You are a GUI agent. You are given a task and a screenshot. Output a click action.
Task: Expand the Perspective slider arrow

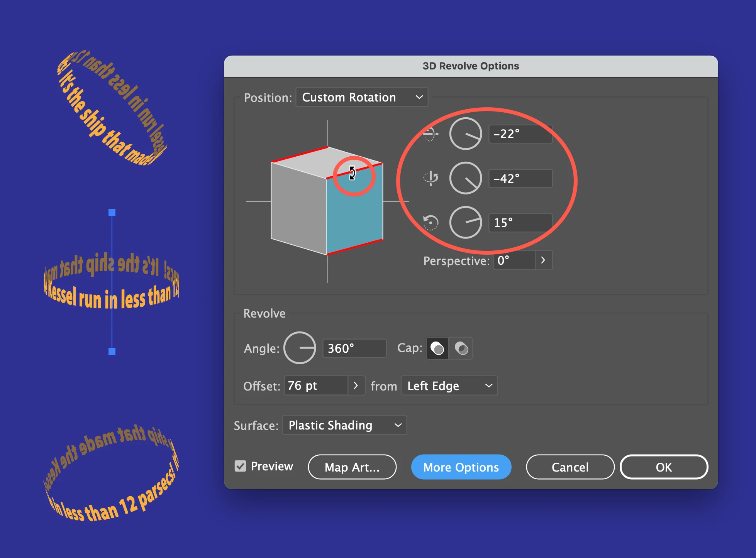pos(543,260)
